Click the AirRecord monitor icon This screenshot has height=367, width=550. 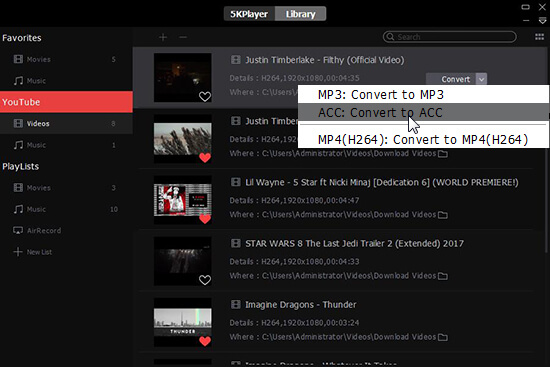pos(18,231)
